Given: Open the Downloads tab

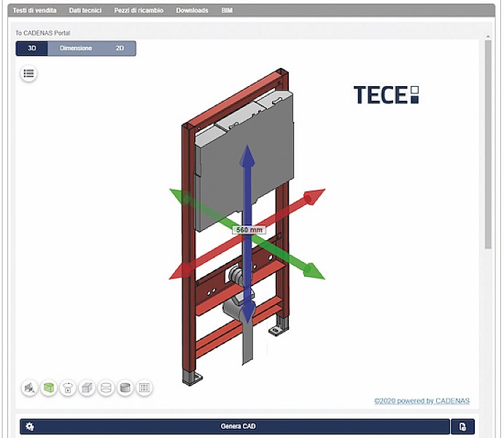Looking at the screenshot, I should pyautogui.click(x=192, y=10).
